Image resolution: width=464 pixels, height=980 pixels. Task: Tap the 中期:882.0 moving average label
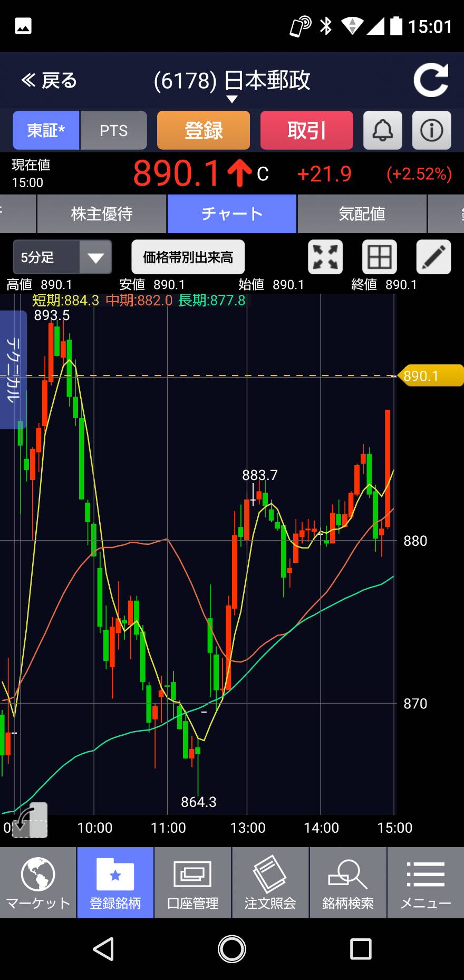139,300
